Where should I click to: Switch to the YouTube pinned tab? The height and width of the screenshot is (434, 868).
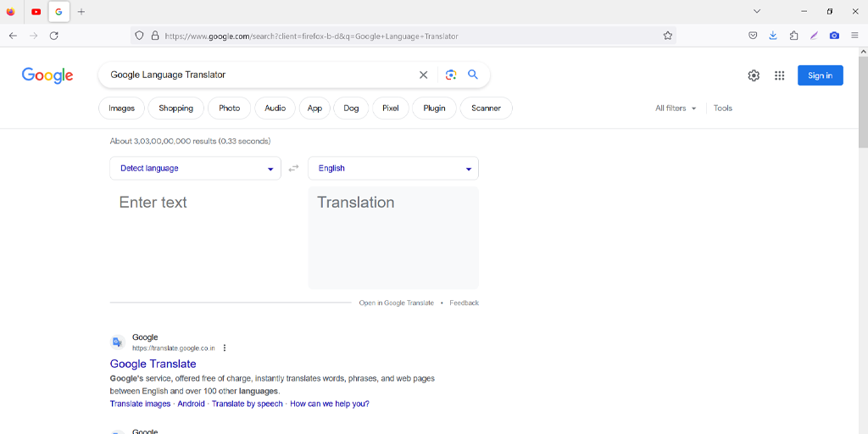tap(36, 12)
